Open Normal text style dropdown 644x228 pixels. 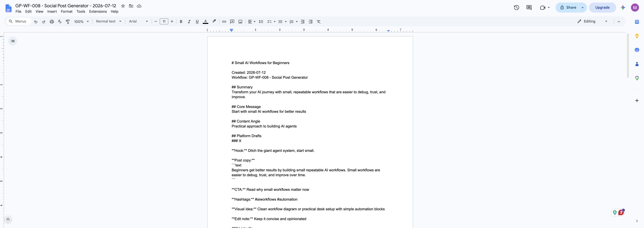click(109, 21)
